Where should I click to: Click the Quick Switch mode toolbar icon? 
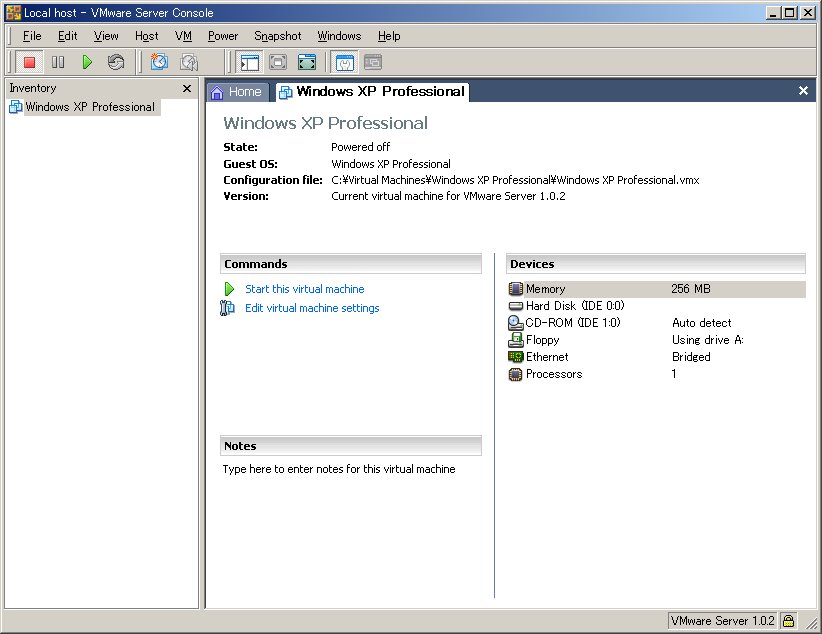(278, 62)
